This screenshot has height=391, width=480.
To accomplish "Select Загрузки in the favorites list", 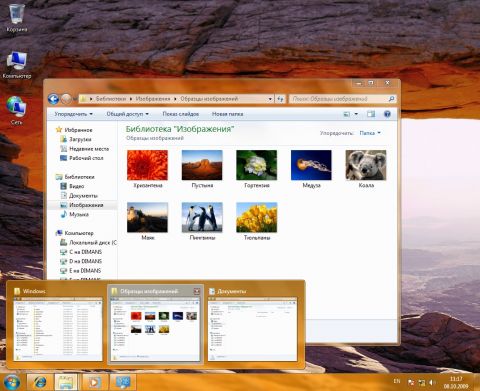I will click(x=80, y=139).
